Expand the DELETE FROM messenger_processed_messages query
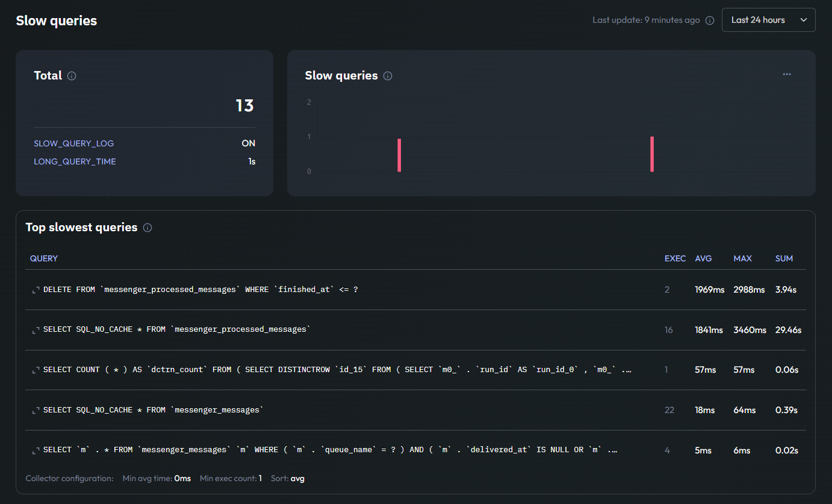The image size is (832, 504). tap(36, 290)
